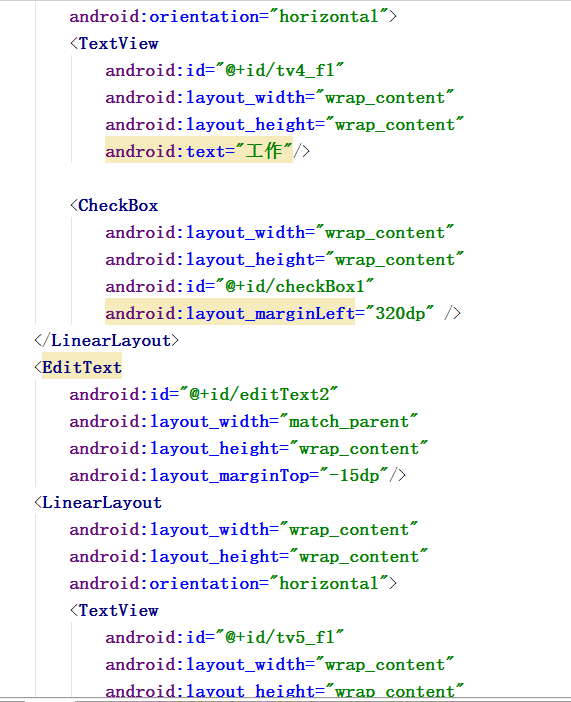
Task: Click the android:orientation="horizontal" line at top
Action: tap(233, 17)
